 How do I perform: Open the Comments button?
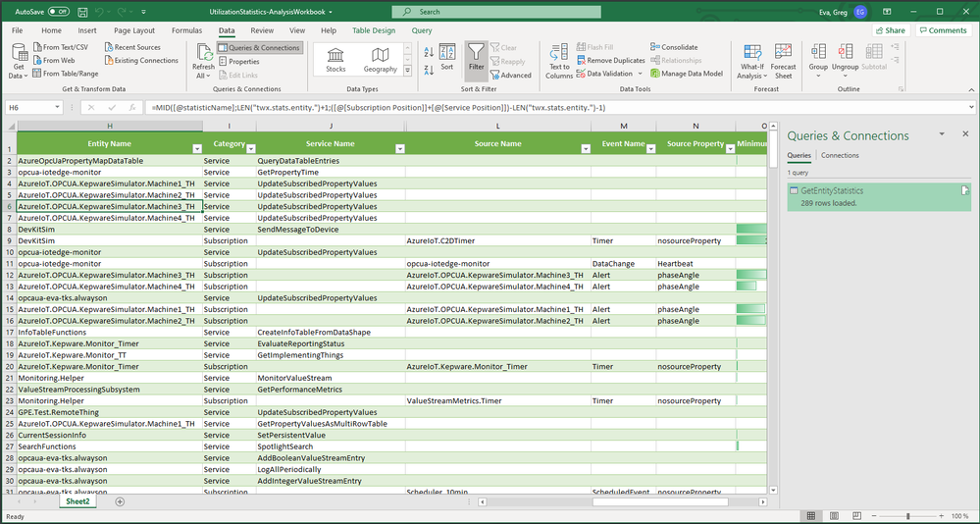click(x=943, y=30)
